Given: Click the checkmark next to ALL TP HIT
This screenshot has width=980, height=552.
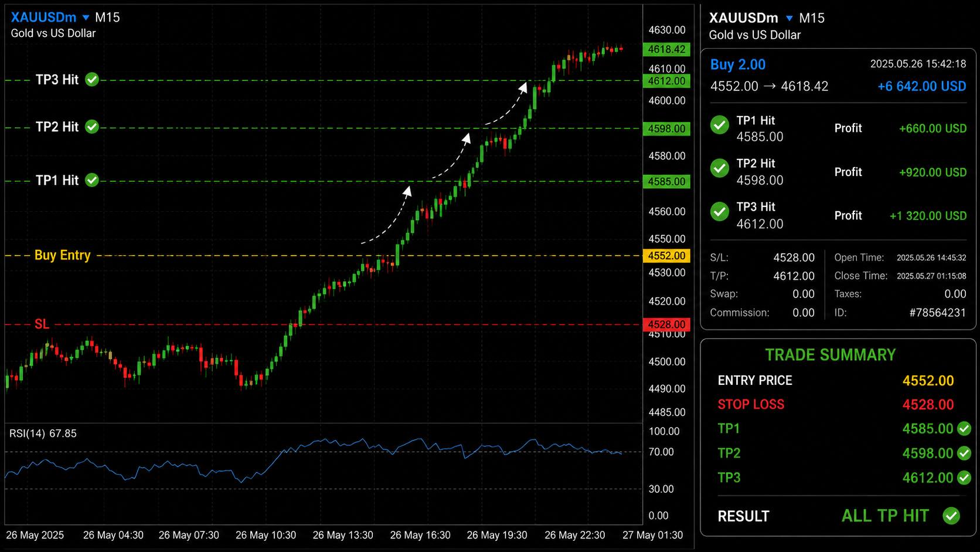Looking at the screenshot, I should [951, 516].
